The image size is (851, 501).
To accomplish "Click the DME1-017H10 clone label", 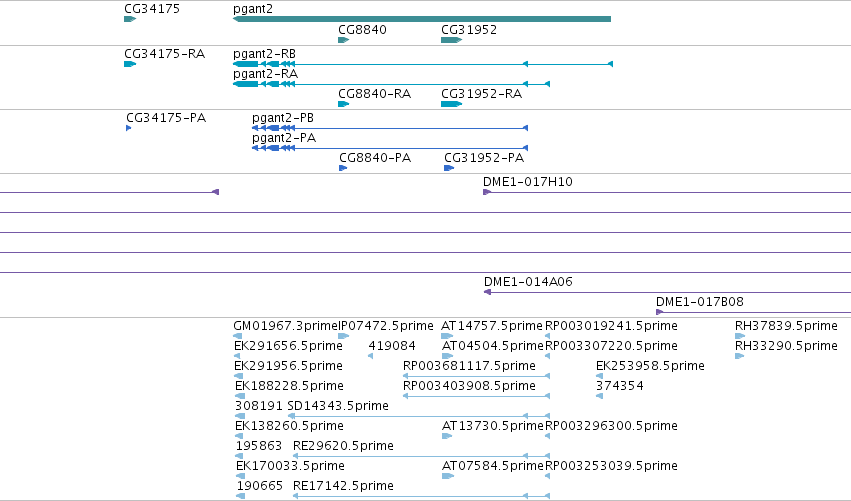I will 528,181.
